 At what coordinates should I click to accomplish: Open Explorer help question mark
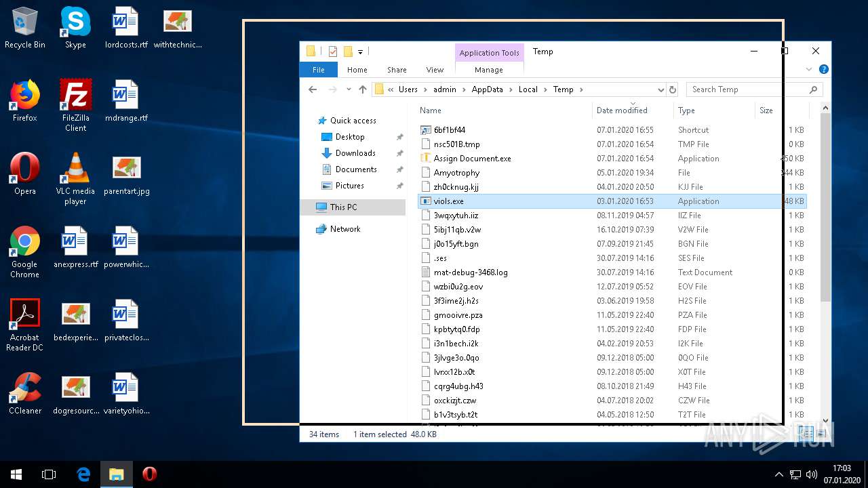click(x=824, y=69)
